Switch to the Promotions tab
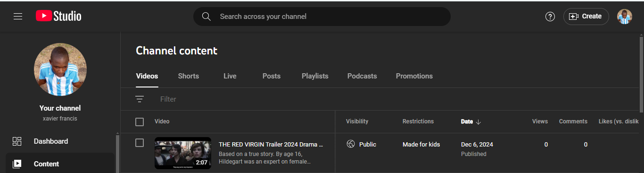Image resolution: width=644 pixels, height=173 pixels. pos(414,76)
